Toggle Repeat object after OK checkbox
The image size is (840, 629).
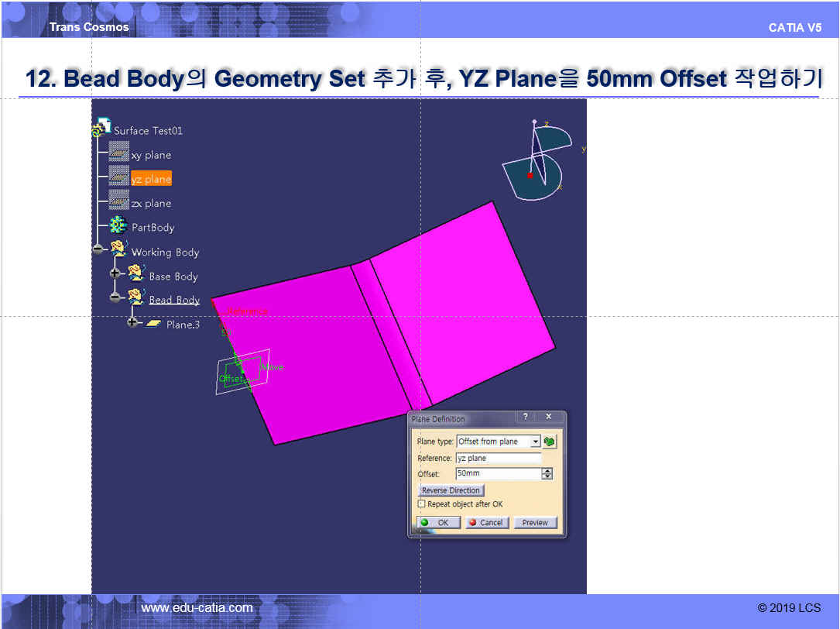422,504
